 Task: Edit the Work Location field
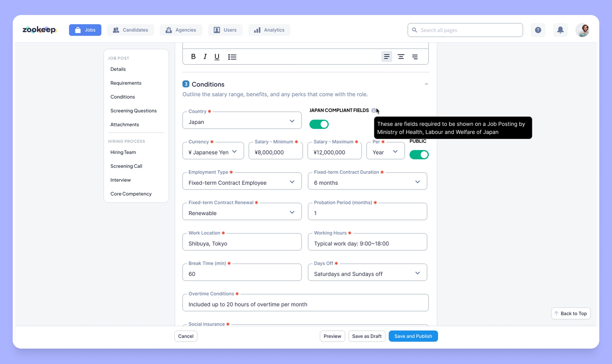tap(242, 242)
